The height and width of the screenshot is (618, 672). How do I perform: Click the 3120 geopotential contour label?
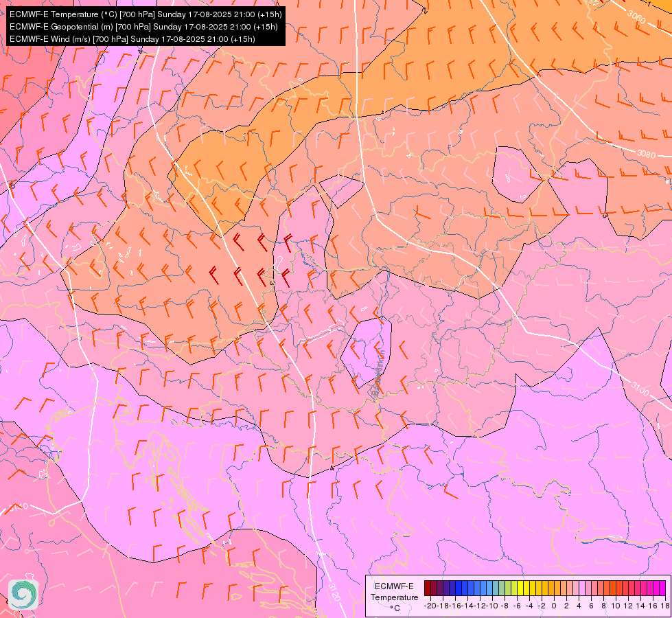(x=335, y=592)
